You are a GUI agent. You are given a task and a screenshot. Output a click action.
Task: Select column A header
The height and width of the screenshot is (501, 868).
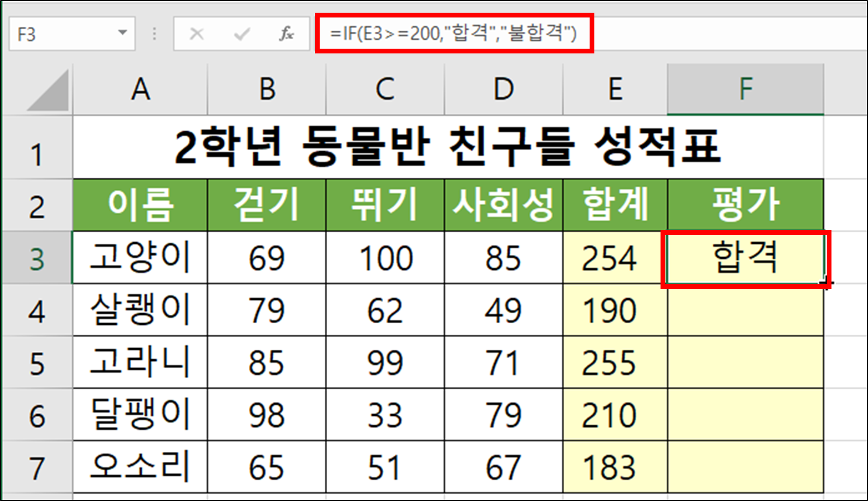click(x=140, y=89)
